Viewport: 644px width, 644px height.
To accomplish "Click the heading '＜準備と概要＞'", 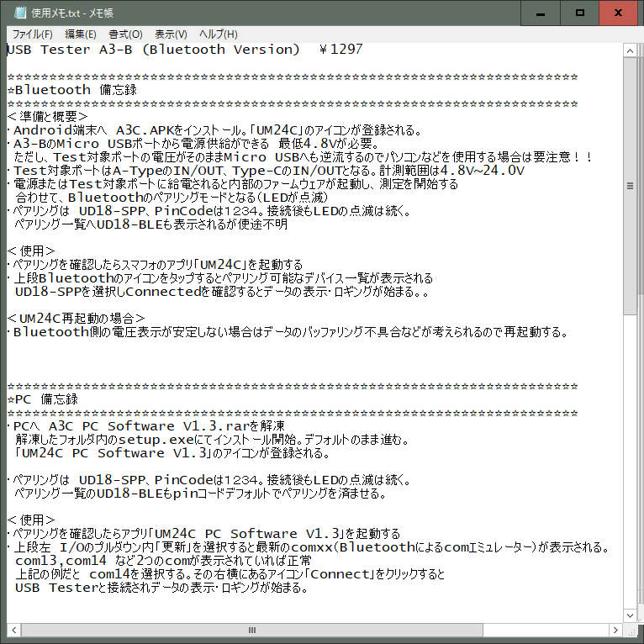I will (48, 117).
